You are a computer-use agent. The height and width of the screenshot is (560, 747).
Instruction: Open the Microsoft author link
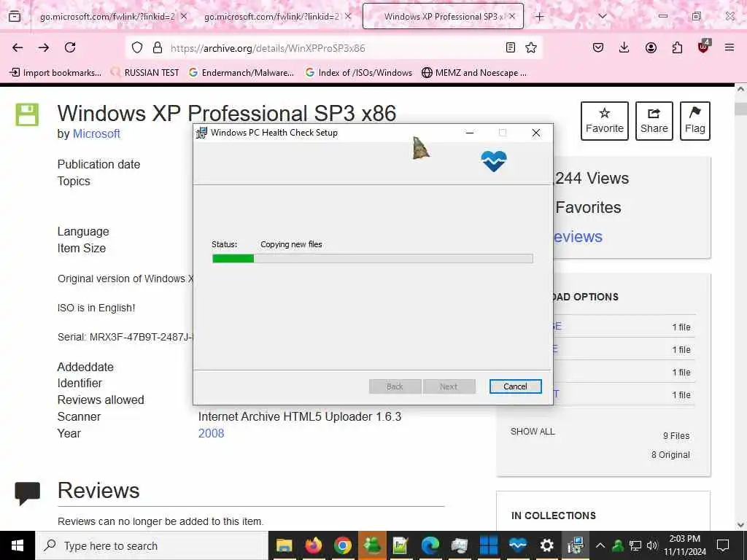pos(96,134)
